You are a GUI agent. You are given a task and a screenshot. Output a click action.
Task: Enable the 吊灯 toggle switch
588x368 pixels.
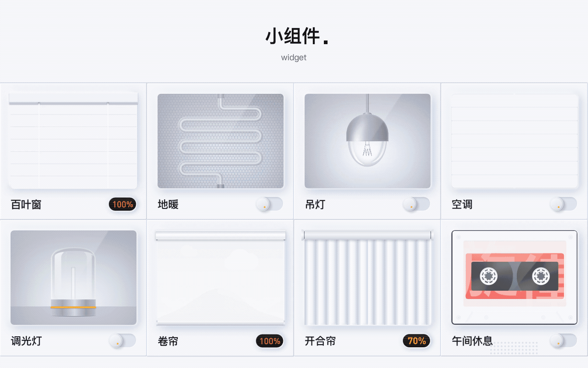click(x=417, y=204)
